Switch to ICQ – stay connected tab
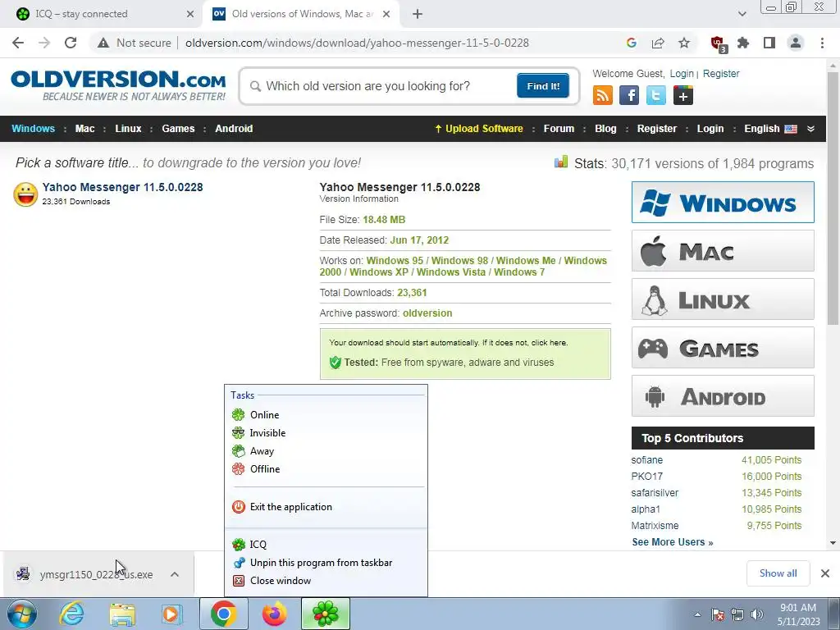This screenshot has height=630, width=840. tap(102, 14)
